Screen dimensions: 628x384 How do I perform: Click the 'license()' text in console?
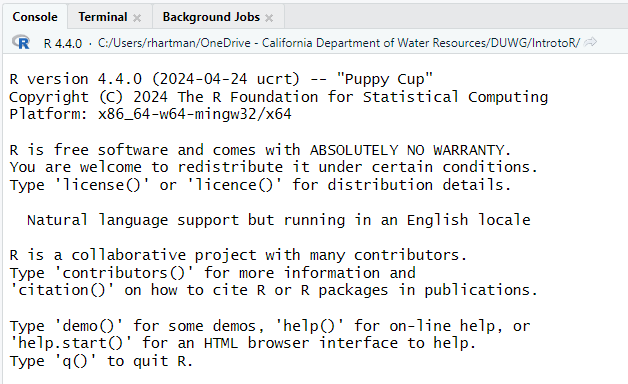pyautogui.click(x=102, y=185)
